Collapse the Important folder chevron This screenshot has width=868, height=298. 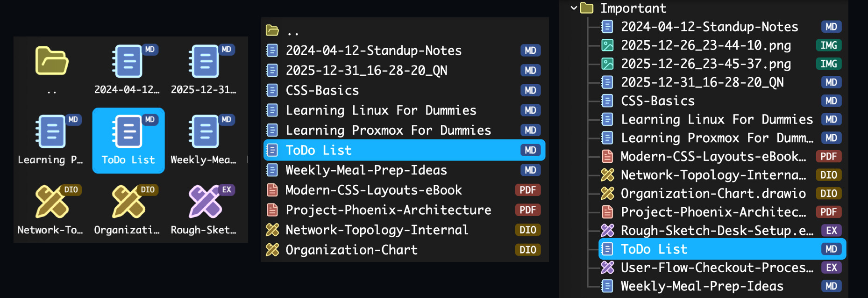[574, 8]
